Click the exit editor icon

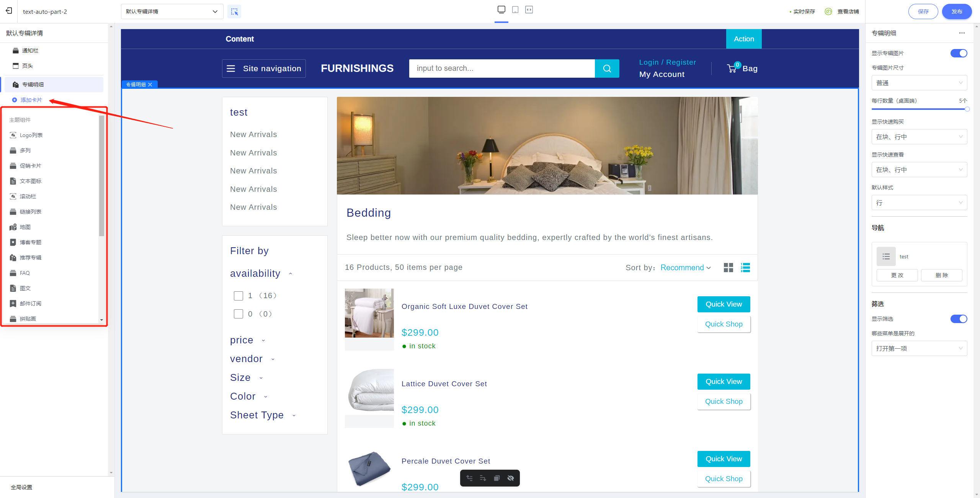point(9,11)
